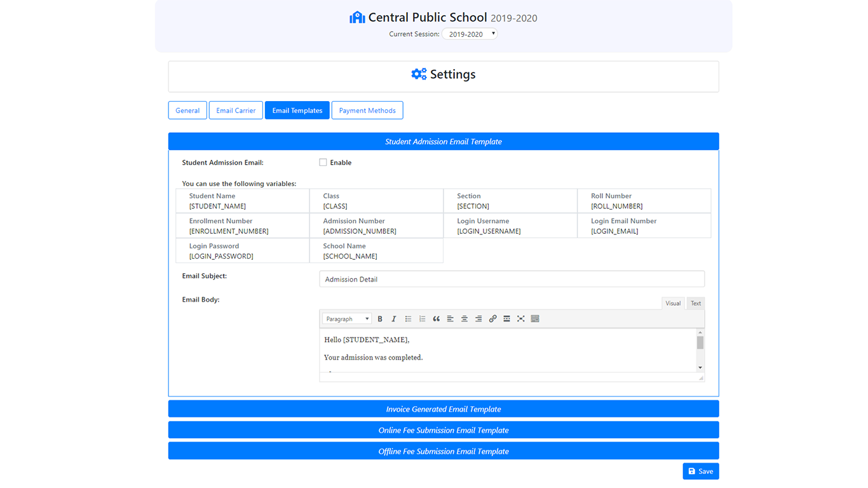868x488 pixels.
Task: Insert a numbered list in editor
Action: coord(422,319)
